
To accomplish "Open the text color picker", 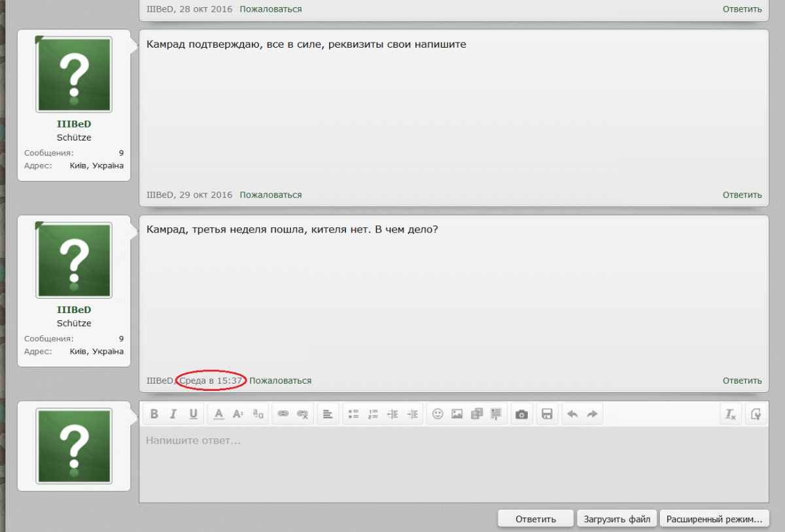I will 219,414.
